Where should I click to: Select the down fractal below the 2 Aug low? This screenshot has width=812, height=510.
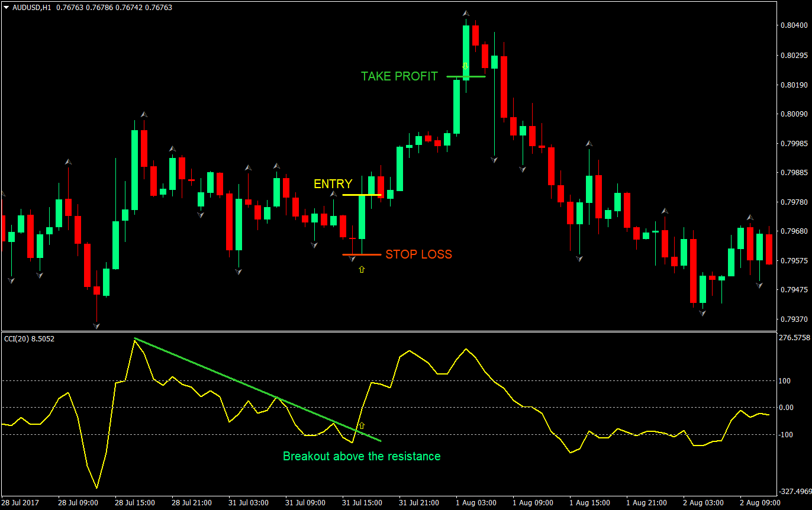coord(703,313)
